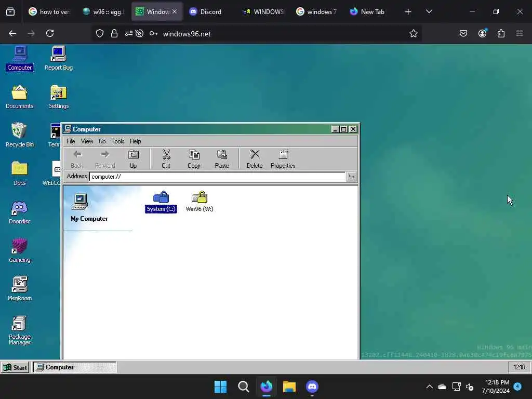Click the computer:// address field
The width and height of the screenshot is (532, 399).
[217, 177]
